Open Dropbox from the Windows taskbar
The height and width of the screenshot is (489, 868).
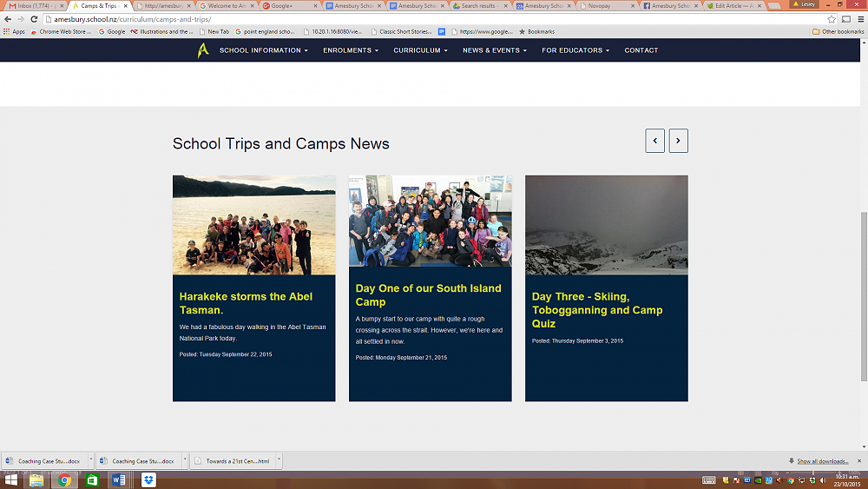coord(148,479)
